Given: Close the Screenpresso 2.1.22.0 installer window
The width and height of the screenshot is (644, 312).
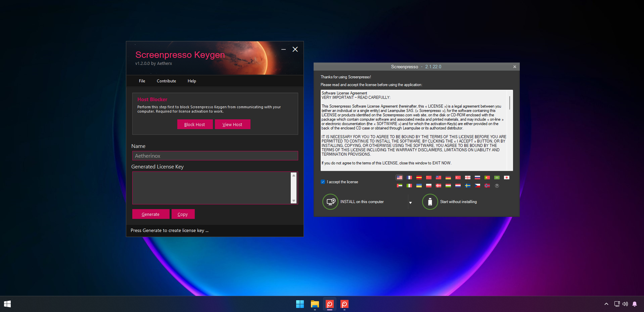Looking at the screenshot, I should pyautogui.click(x=514, y=67).
